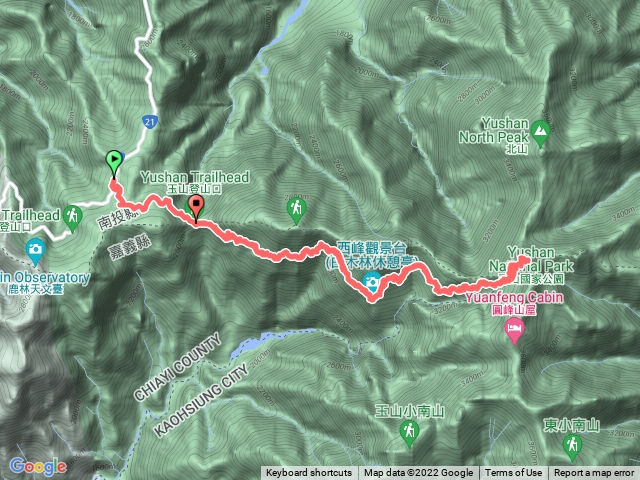Select the Yushan North Peak mountain icon
640x480 pixels.
[x=541, y=132]
